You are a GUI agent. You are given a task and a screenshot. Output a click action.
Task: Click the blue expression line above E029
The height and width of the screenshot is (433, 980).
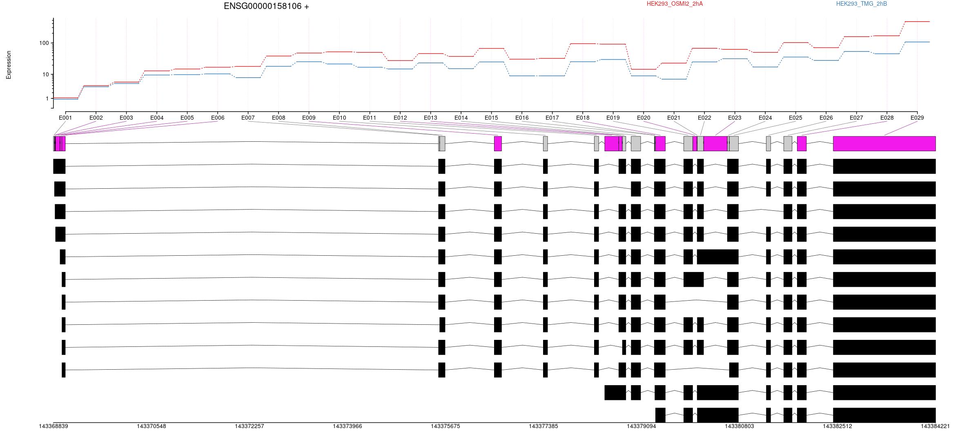click(918, 42)
